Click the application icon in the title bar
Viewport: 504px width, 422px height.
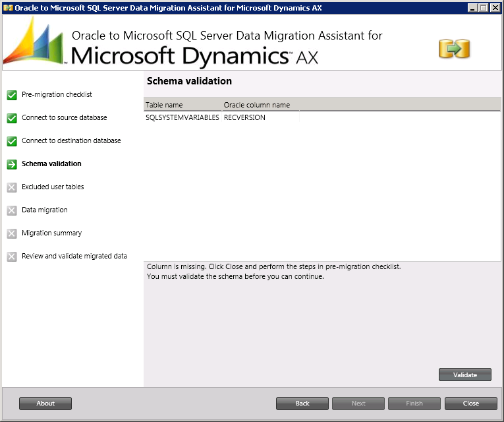pos(7,7)
